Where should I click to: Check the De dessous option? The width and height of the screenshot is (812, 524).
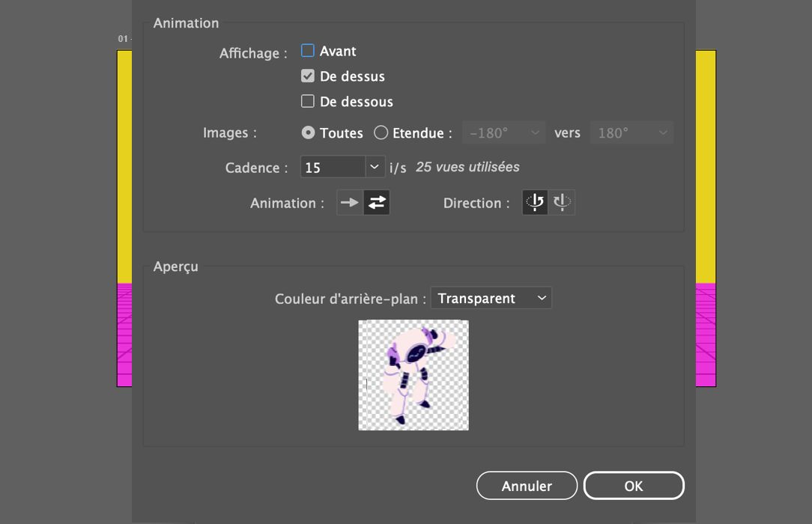point(307,101)
